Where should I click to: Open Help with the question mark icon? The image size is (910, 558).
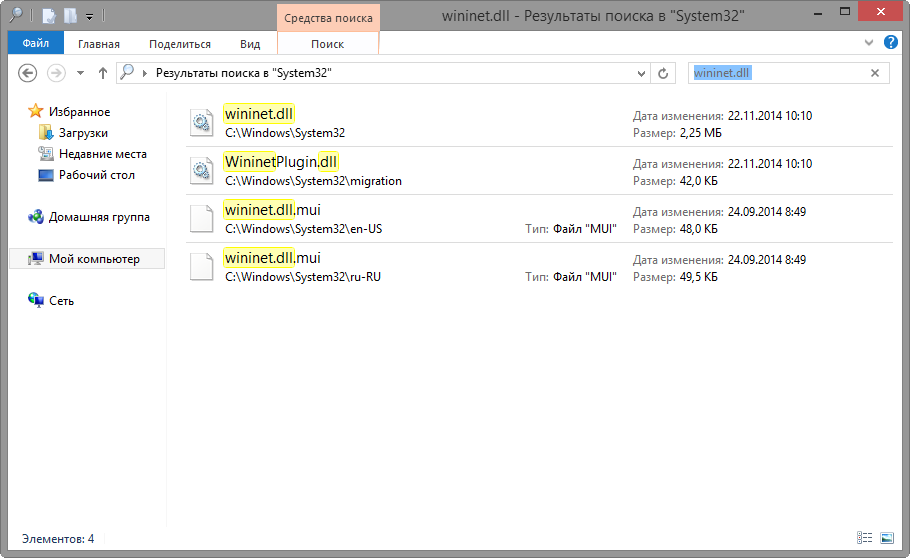[891, 42]
